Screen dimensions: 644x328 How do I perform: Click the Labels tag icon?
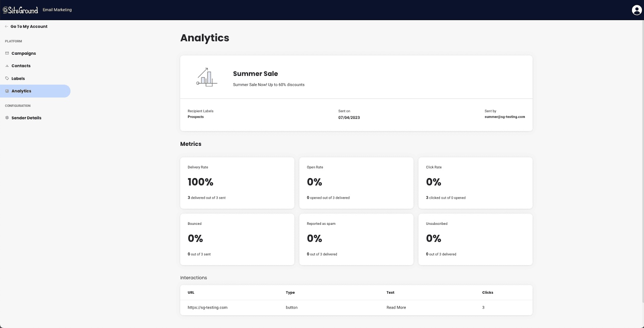(7, 79)
